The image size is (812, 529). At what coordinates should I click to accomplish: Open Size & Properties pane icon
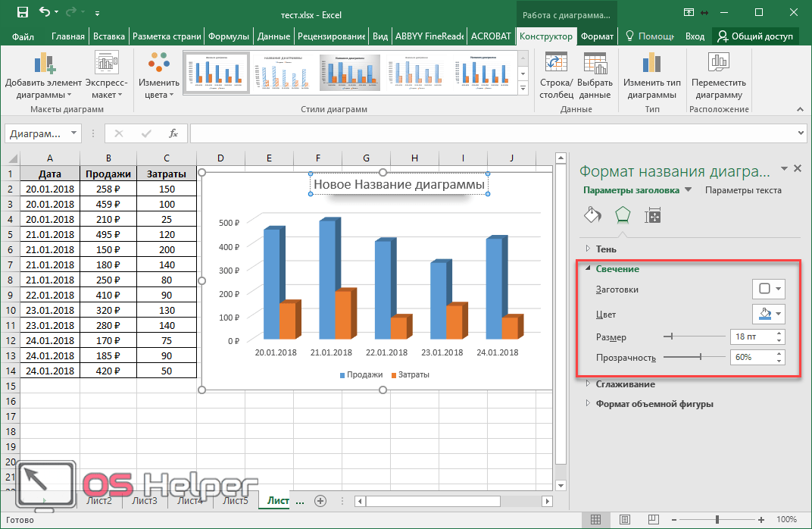click(652, 215)
